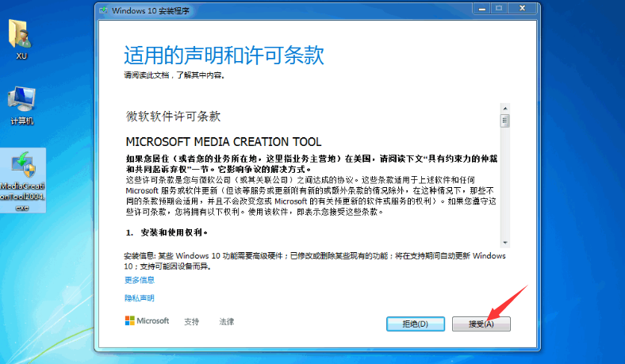The height and width of the screenshot is (364, 625).
Task: Open the 隐私声明 link
Action: click(x=140, y=298)
